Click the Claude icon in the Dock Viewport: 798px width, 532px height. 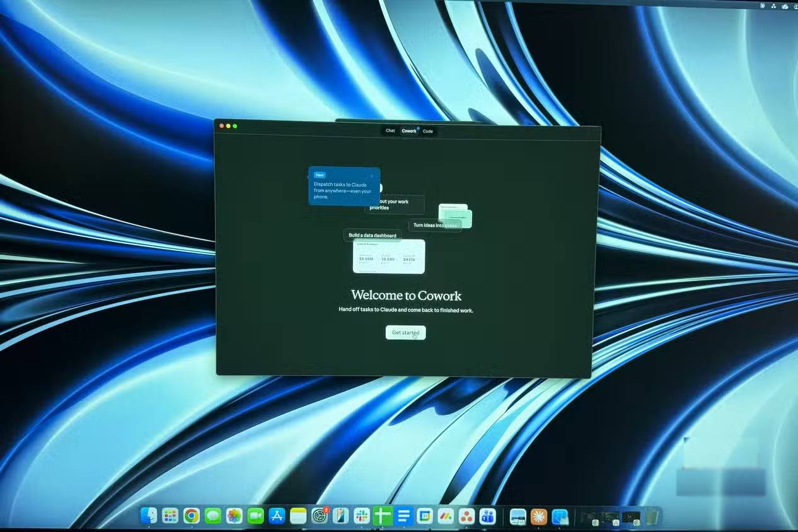click(x=539, y=517)
